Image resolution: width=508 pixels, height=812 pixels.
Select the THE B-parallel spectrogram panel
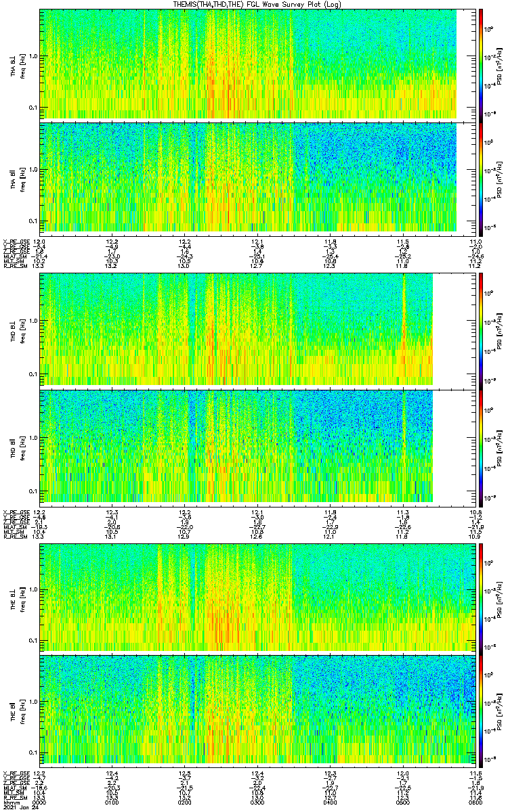pos(257,710)
